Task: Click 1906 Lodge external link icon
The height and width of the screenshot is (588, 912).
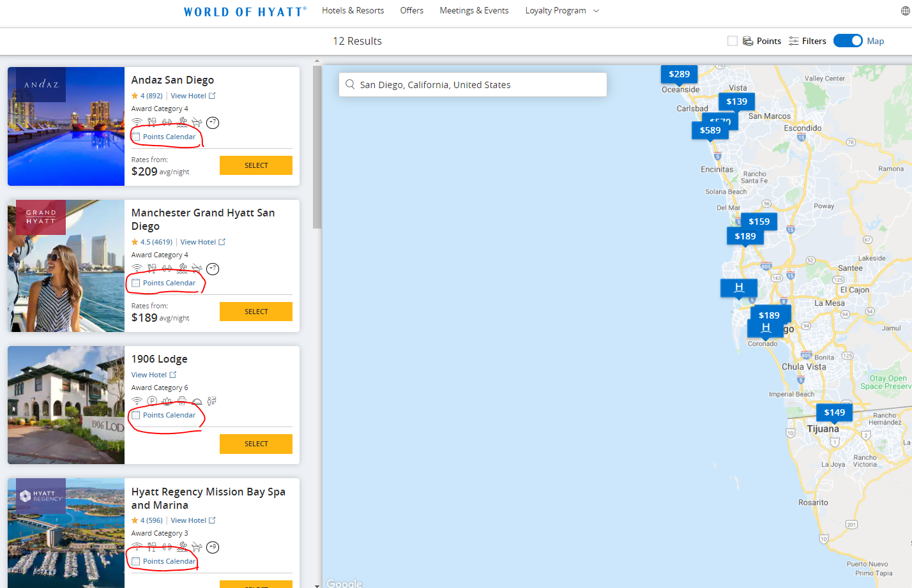Action: 173,375
